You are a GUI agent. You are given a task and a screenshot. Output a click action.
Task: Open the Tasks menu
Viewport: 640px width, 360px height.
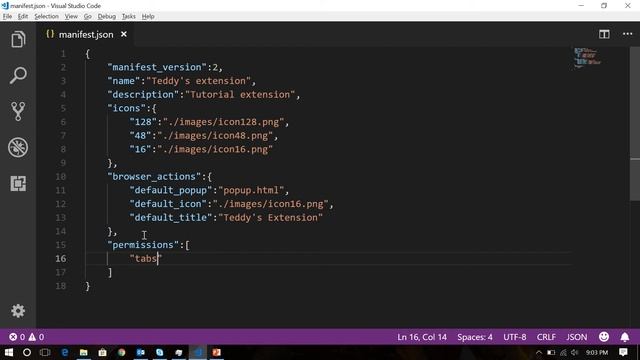(x=129, y=16)
